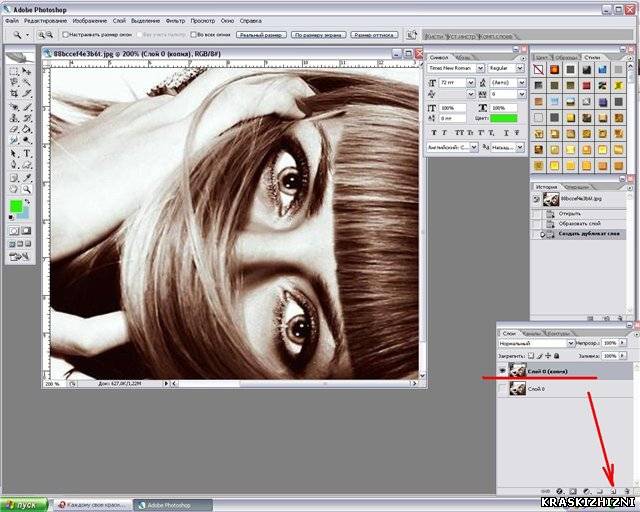Select the Crop tool
Screen dimensions: 640x512
pos(14,93)
